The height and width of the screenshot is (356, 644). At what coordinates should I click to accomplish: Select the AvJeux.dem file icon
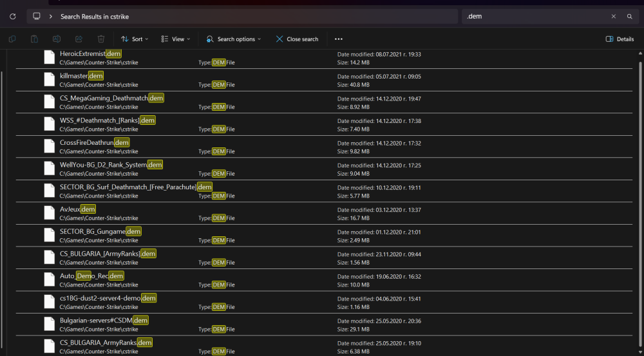(50, 212)
